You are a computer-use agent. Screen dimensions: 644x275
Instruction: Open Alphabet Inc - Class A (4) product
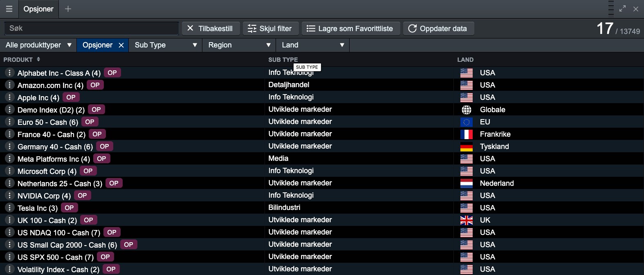coord(59,73)
